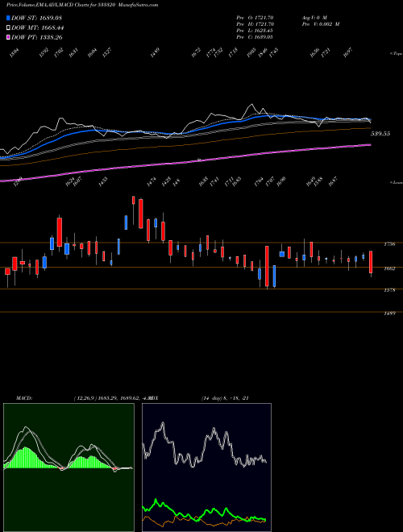Viewport: 403px width, 532px height.
Task: Click the 1736 price level label
Action: coord(389,244)
